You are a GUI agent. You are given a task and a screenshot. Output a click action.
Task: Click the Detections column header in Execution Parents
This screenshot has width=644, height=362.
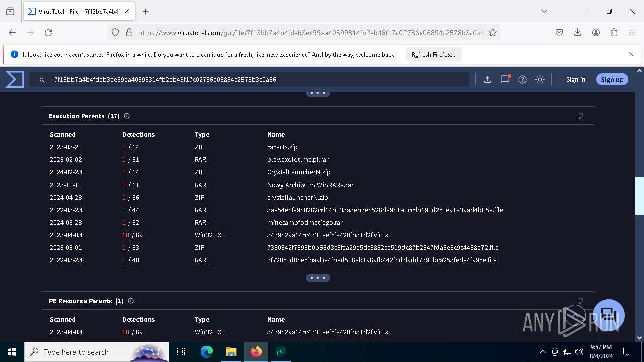[x=138, y=135]
